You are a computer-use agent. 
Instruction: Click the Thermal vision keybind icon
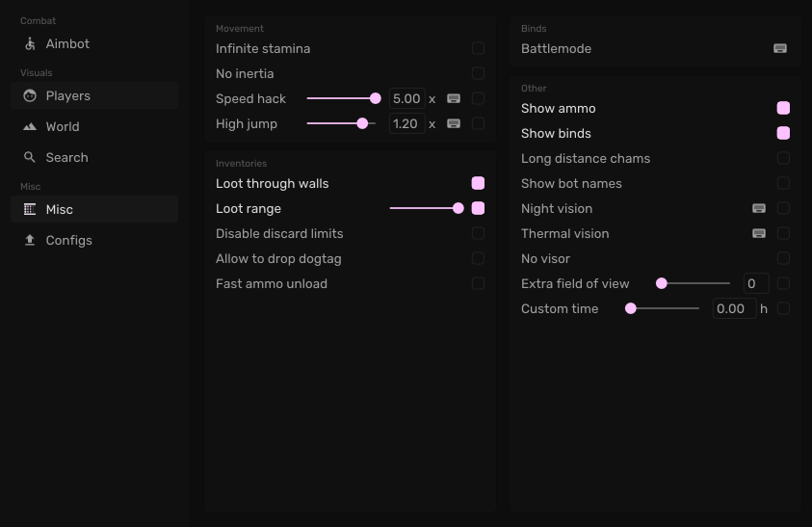coord(759,234)
